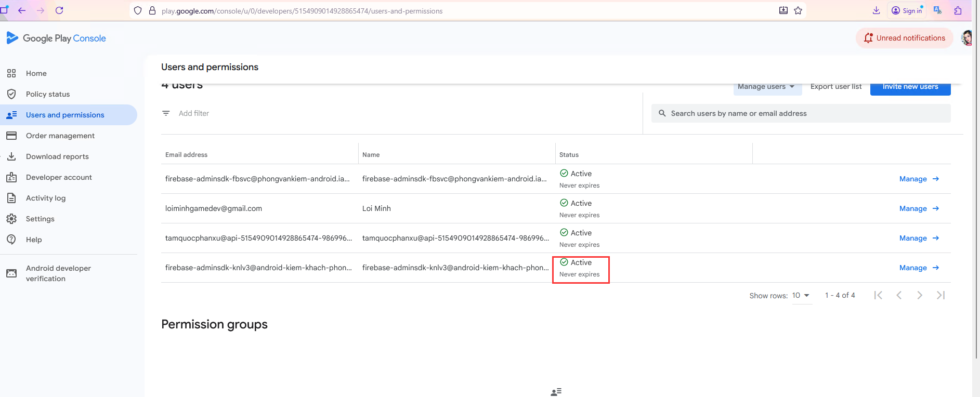Image resolution: width=980 pixels, height=397 pixels.
Task: Click the profile avatar picture
Action: point(966,38)
